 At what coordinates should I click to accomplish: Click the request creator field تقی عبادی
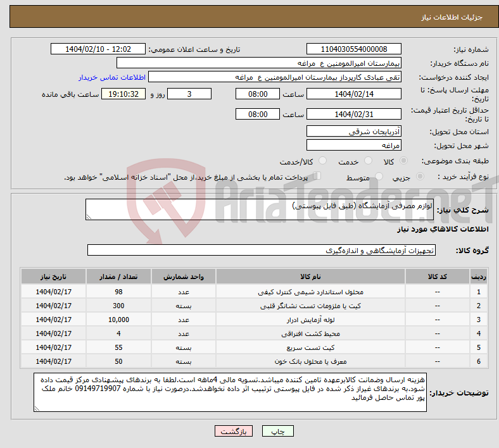point(275,77)
